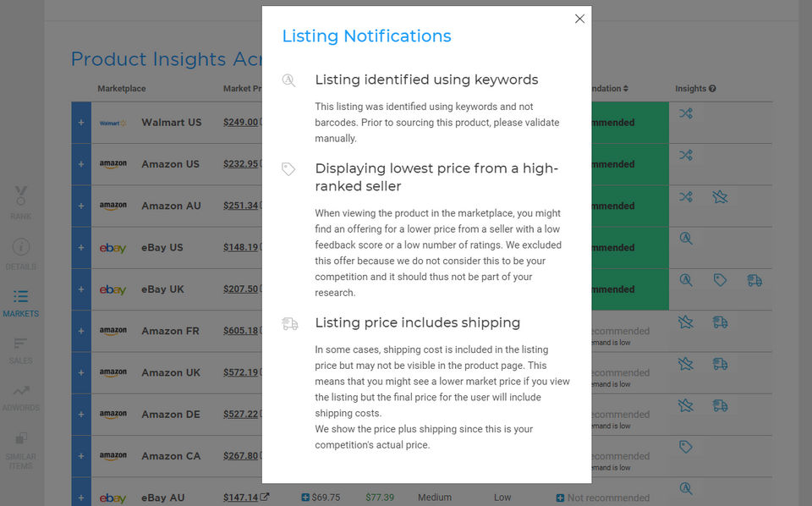
Task: Open the $249.00 Walmart US price link
Action: point(240,123)
